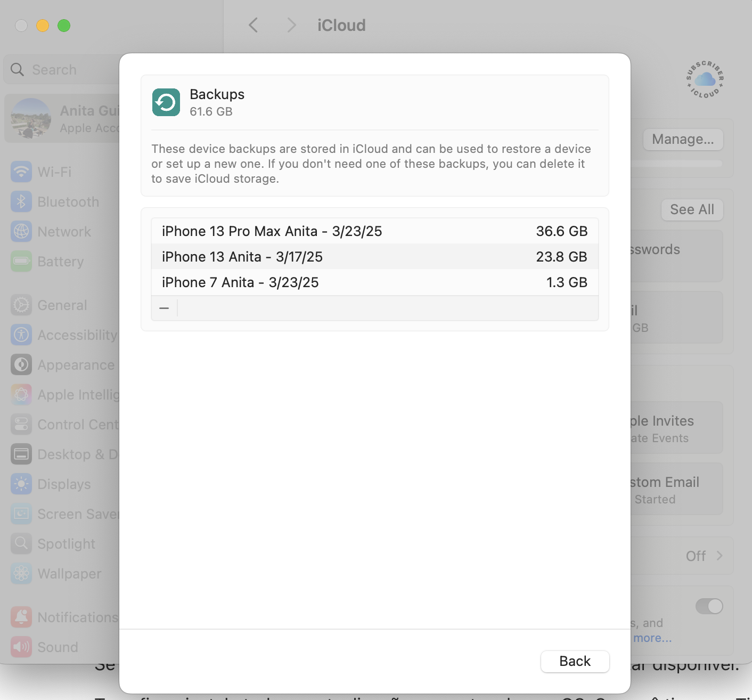Open Apple Intelligence icon in sidebar
Image resolution: width=752 pixels, height=700 pixels.
[x=21, y=395]
